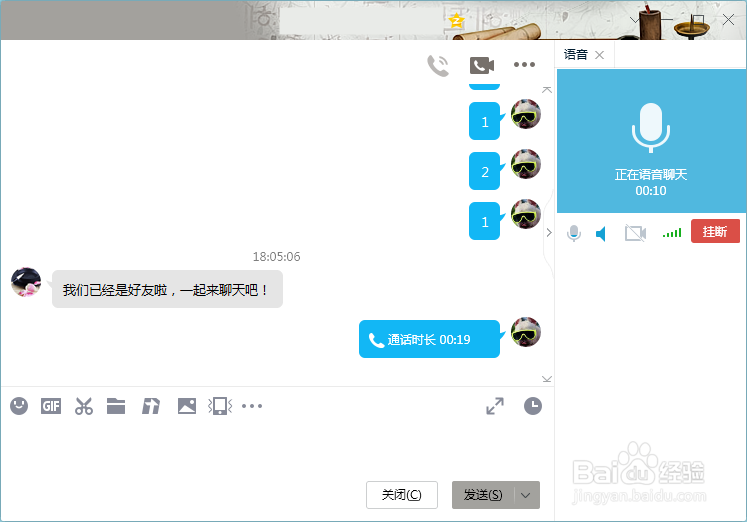This screenshot has width=747, height=522.
Task: Open more tools in the message toolbar
Action: coord(252,406)
